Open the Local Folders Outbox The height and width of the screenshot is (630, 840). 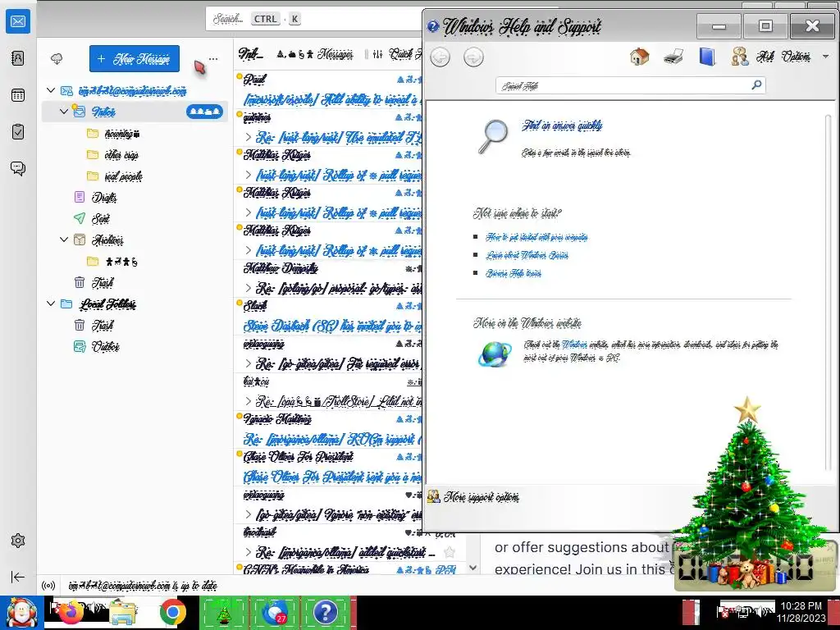click(105, 347)
